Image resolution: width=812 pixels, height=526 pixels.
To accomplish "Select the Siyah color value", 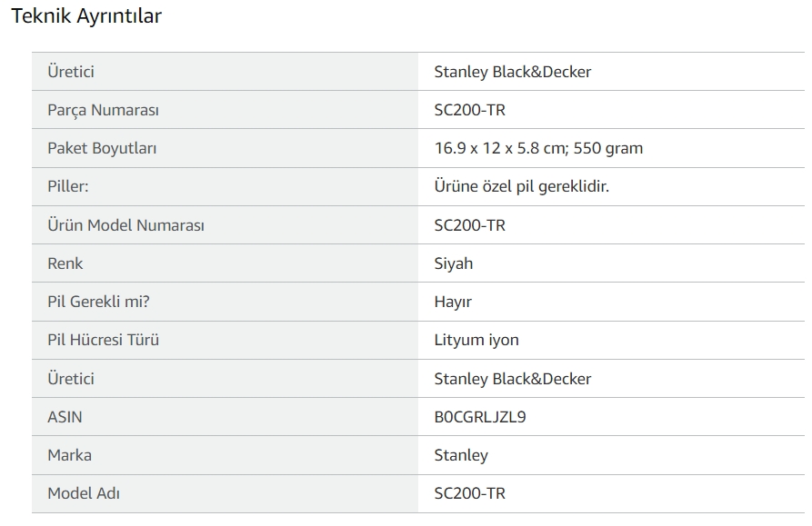I will coord(454,263).
